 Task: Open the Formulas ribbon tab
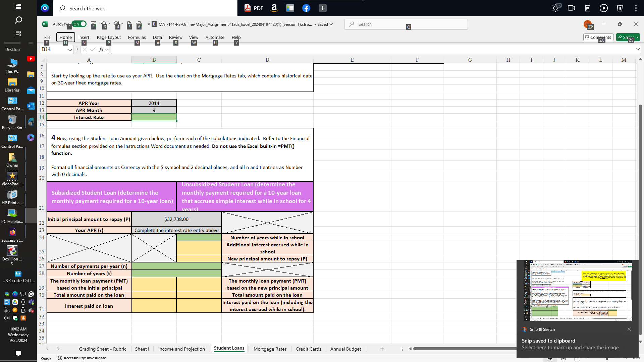137,37
